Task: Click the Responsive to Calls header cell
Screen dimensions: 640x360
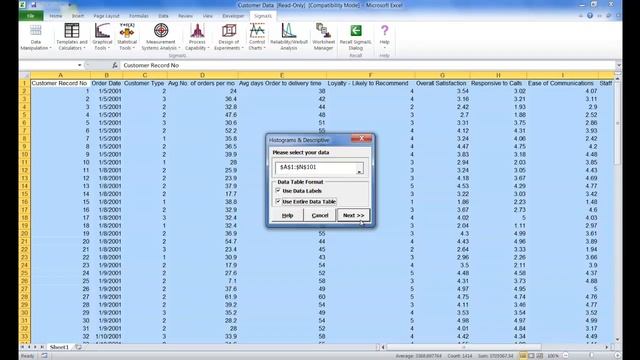Action: (x=498, y=83)
